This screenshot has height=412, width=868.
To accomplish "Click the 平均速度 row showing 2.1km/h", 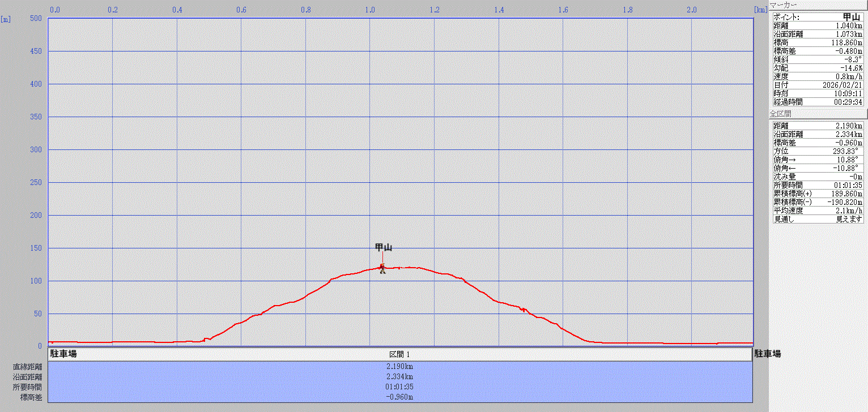I will pyautogui.click(x=818, y=211).
